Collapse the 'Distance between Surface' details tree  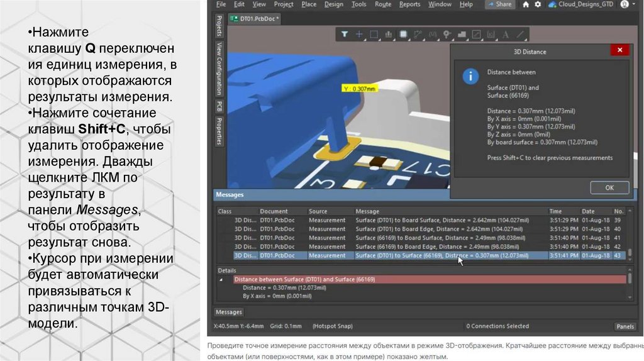[x=221, y=279]
